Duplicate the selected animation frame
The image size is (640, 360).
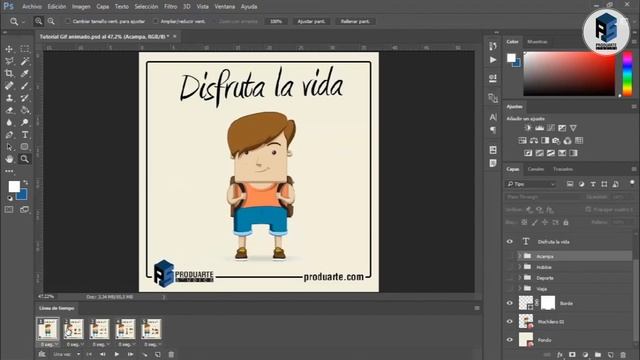tap(158, 354)
